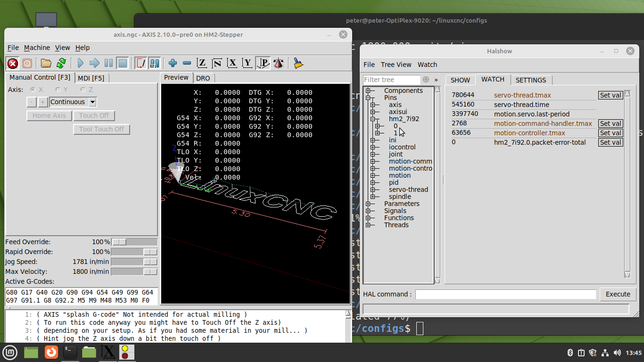The width and height of the screenshot is (644, 362).
Task: Switch to Y front view icon
Action: click(247, 63)
